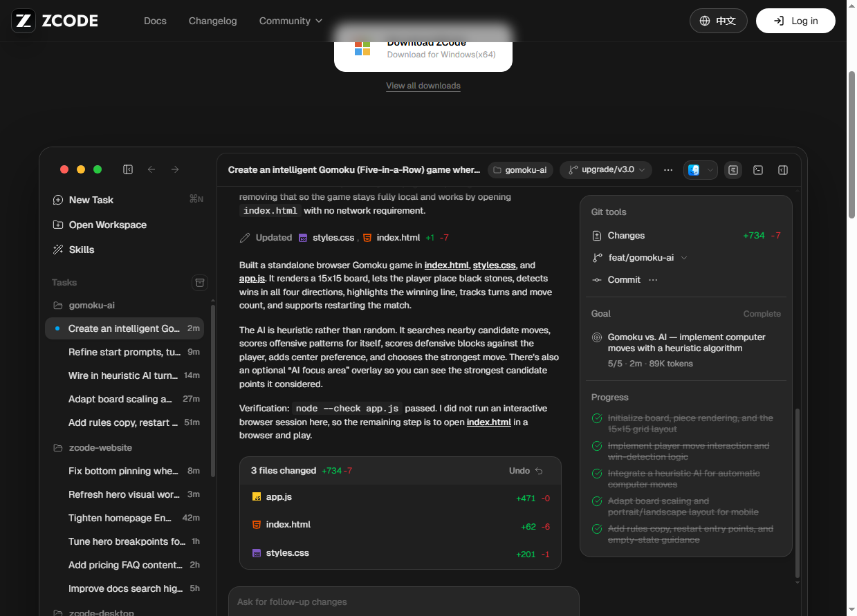Click the ZCODE logo icon
The image size is (857, 616).
point(24,21)
